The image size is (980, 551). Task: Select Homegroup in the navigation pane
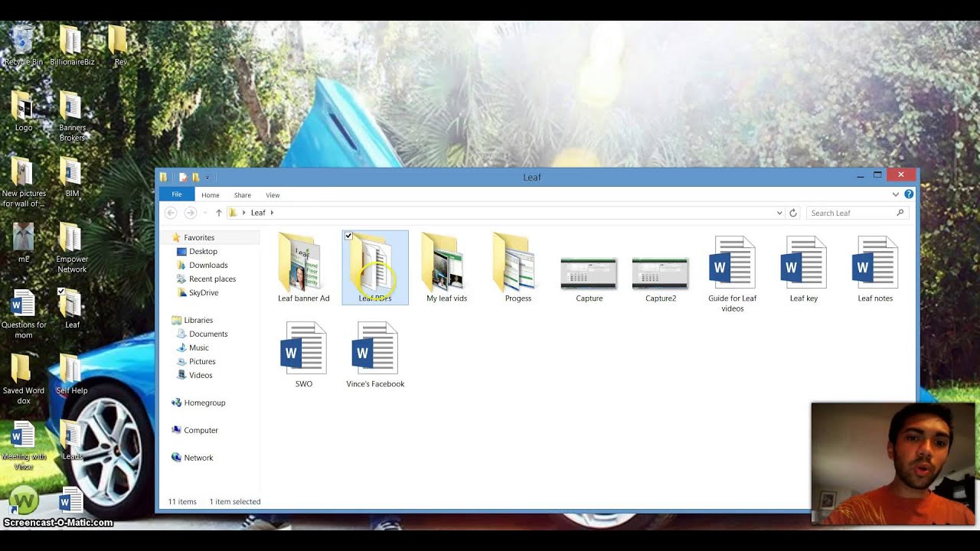click(204, 403)
